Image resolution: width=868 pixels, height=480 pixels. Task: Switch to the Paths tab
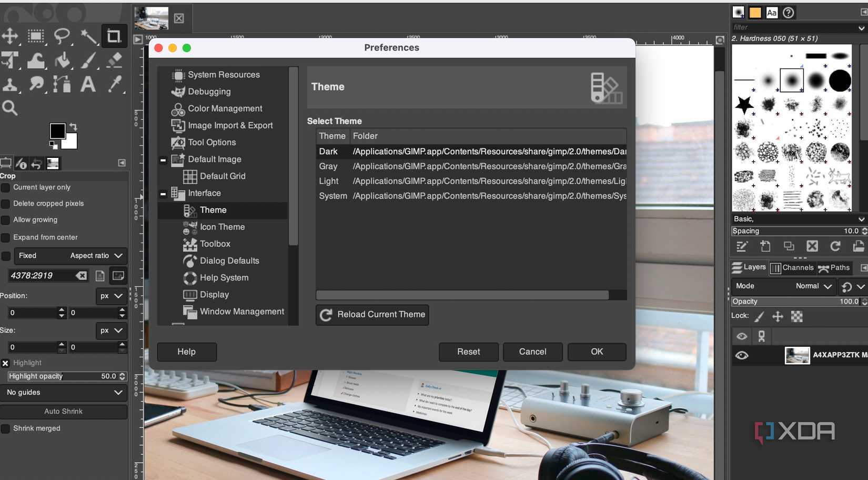[x=835, y=268]
